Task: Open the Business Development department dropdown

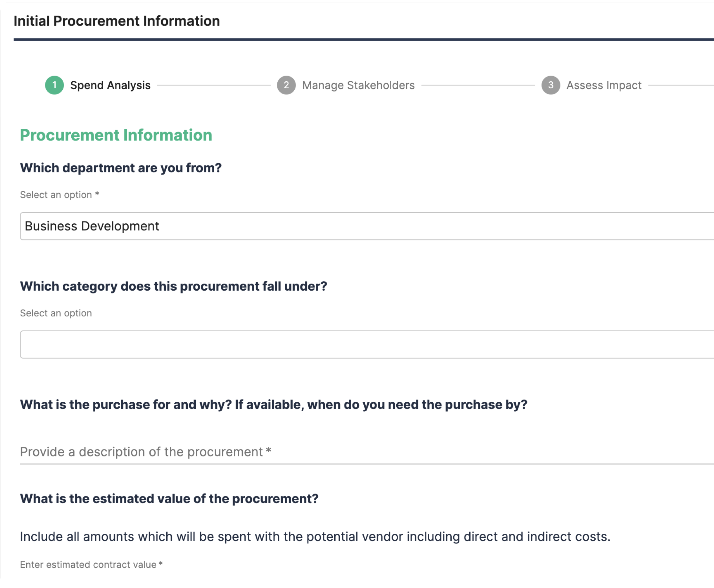Action: click(x=366, y=226)
